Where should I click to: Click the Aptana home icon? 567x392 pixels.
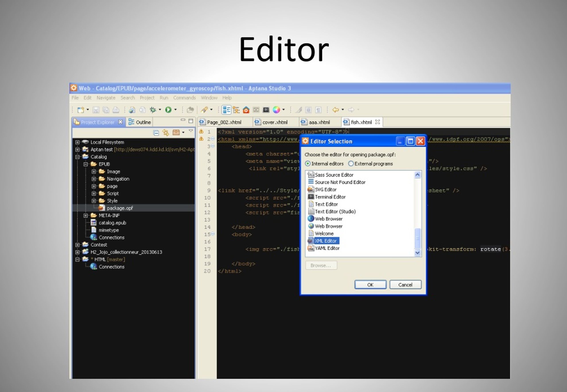point(246,110)
